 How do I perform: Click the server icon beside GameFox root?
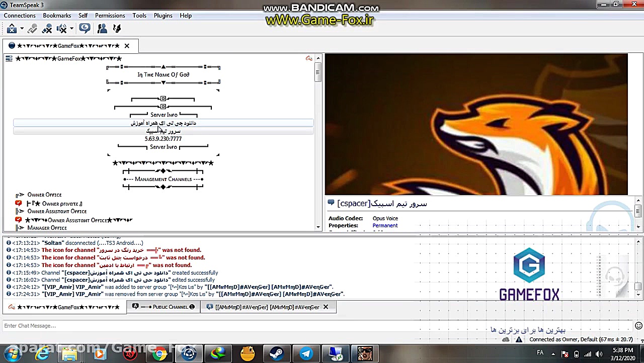(9, 59)
